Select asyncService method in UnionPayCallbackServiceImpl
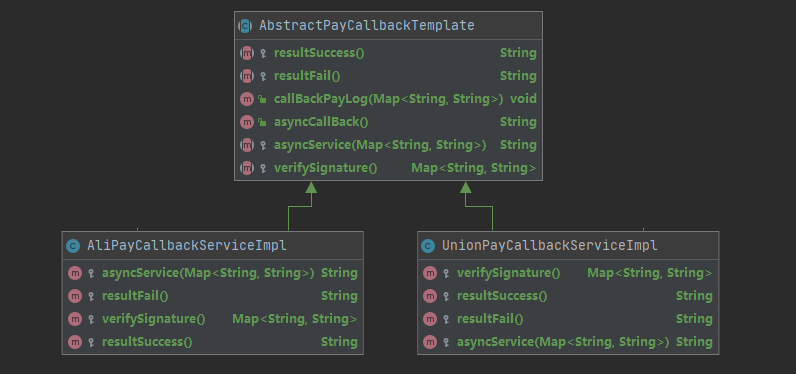796x374 pixels. pos(563,342)
